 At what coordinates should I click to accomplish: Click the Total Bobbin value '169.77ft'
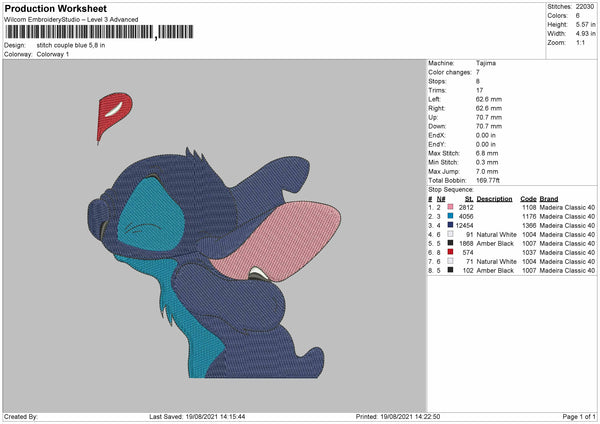(x=488, y=180)
